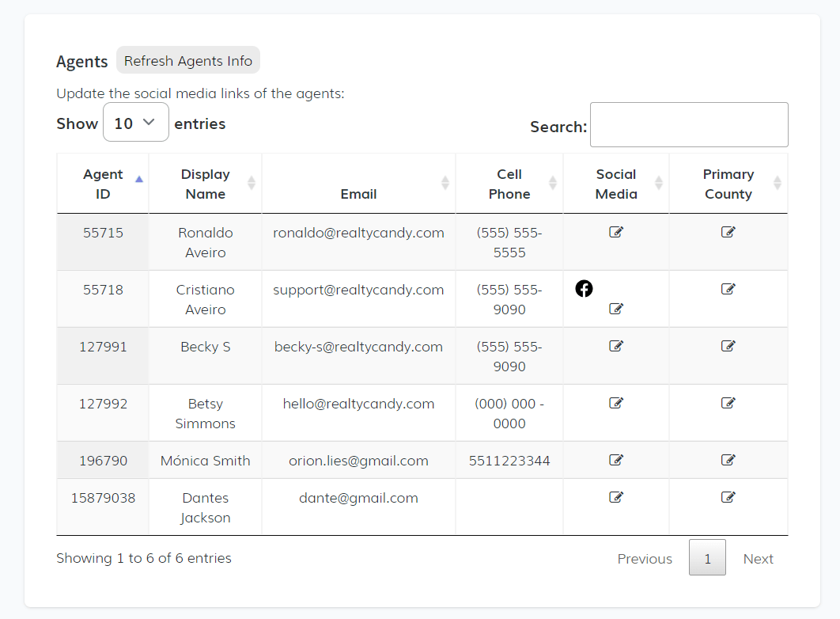
Task: Edit primary county for Dantes Jackson
Action: tap(728, 497)
